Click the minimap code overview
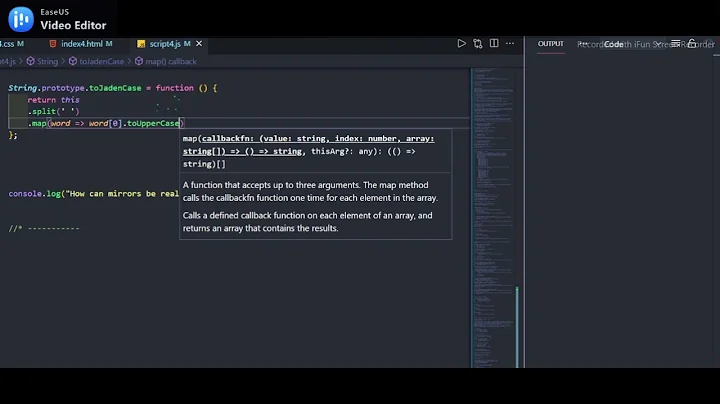The width and height of the screenshot is (720, 404). pos(493,218)
